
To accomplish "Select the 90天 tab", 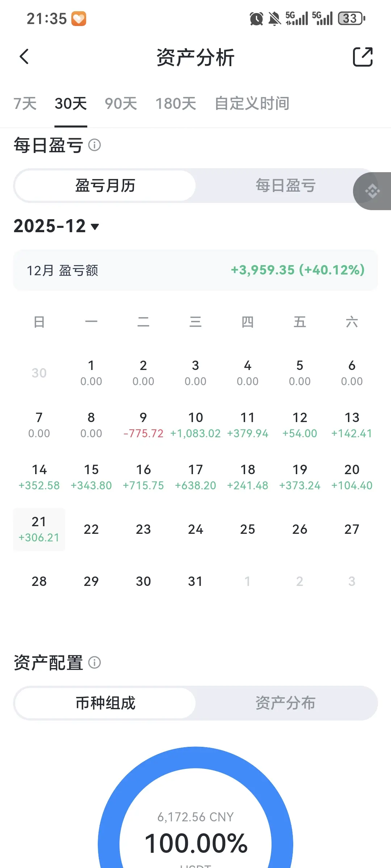I will click(121, 104).
